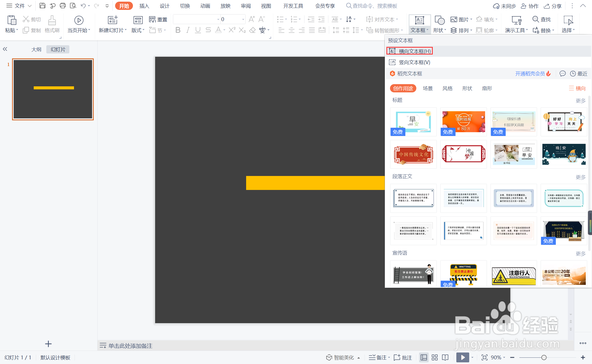Open the font size dropdown
Image resolution: width=592 pixels, height=364 pixels.
click(x=243, y=19)
